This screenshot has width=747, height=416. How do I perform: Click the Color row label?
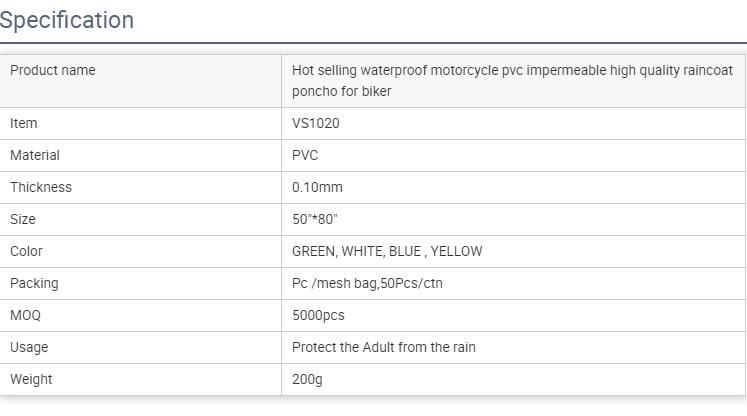click(x=26, y=251)
